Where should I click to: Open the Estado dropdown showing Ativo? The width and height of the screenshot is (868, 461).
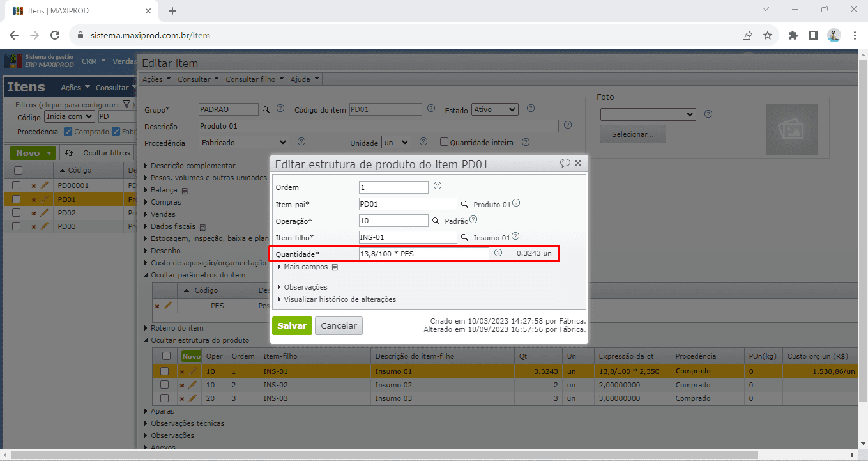point(494,109)
